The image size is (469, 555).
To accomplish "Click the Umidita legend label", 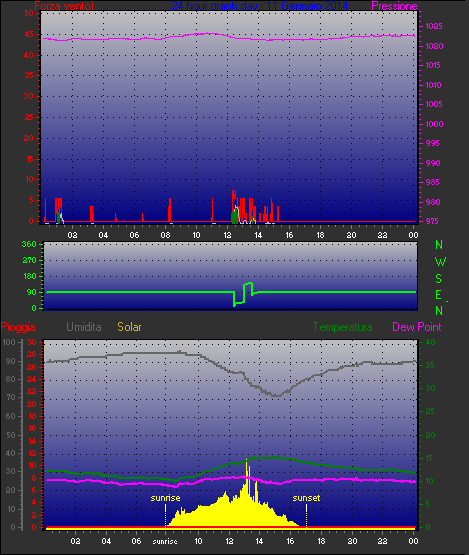I will point(84,327).
